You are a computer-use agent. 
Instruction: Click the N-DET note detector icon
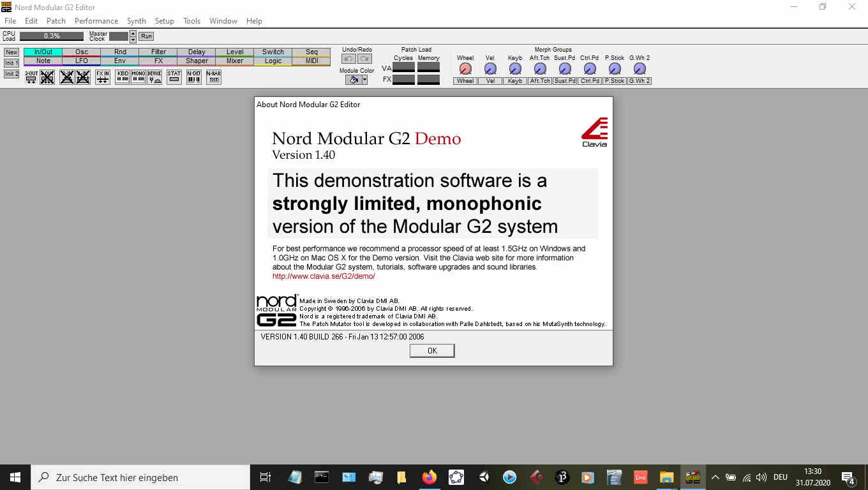(194, 77)
